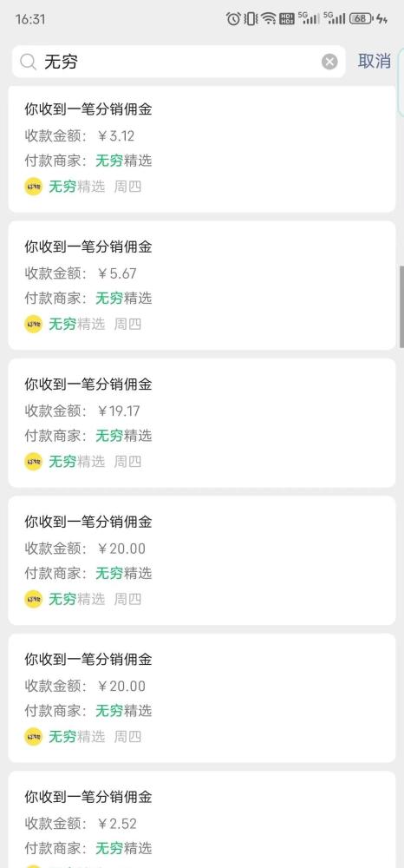Open the ¥19.17 commission message
Viewport: 404px width, 868px height.
[x=202, y=423]
